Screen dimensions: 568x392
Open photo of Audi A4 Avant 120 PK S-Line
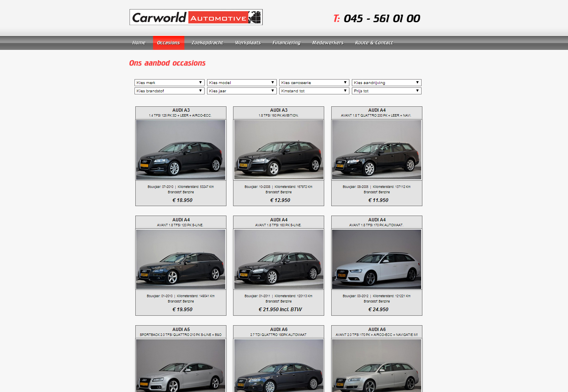(181, 259)
